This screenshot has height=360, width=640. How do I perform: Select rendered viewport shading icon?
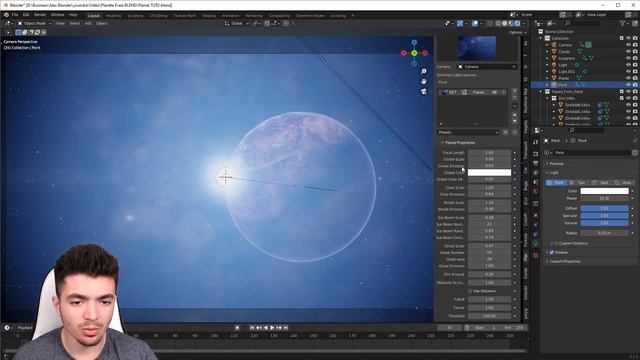(518, 24)
